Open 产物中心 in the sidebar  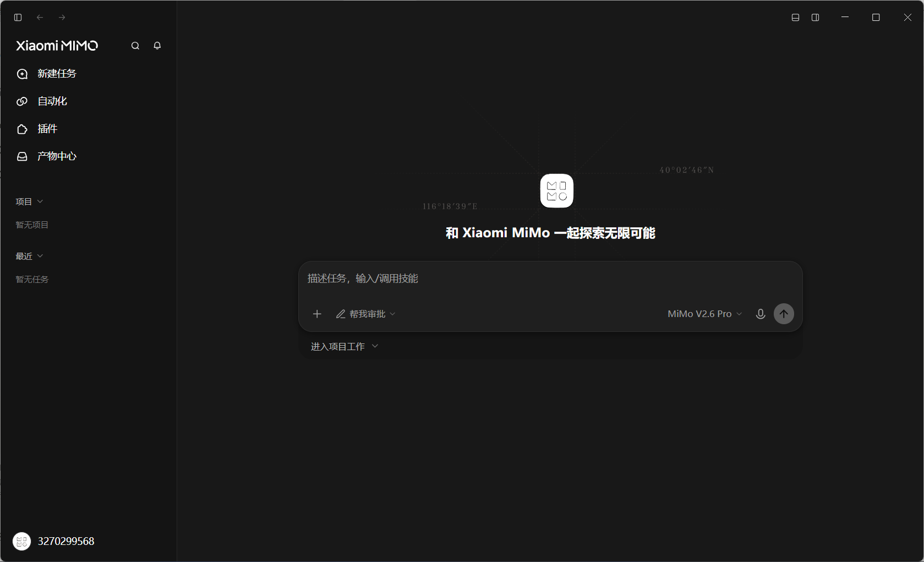pos(88,156)
